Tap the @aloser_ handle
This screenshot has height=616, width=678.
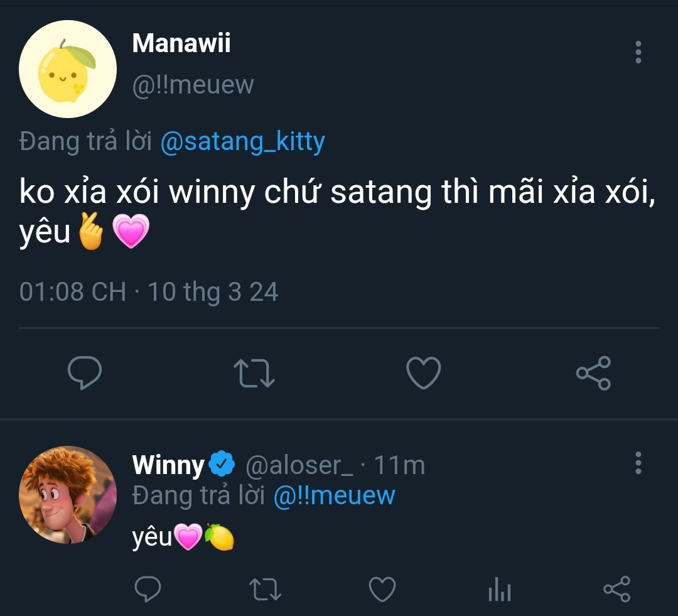(x=299, y=465)
